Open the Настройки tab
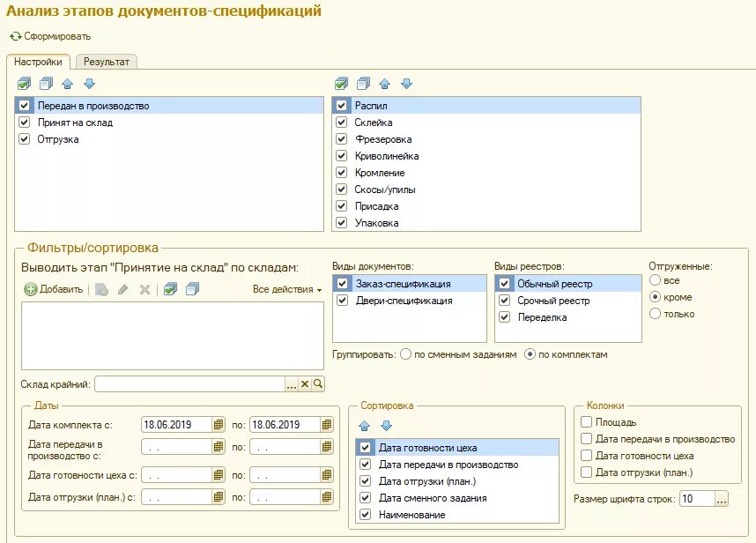756x543 pixels. point(38,62)
